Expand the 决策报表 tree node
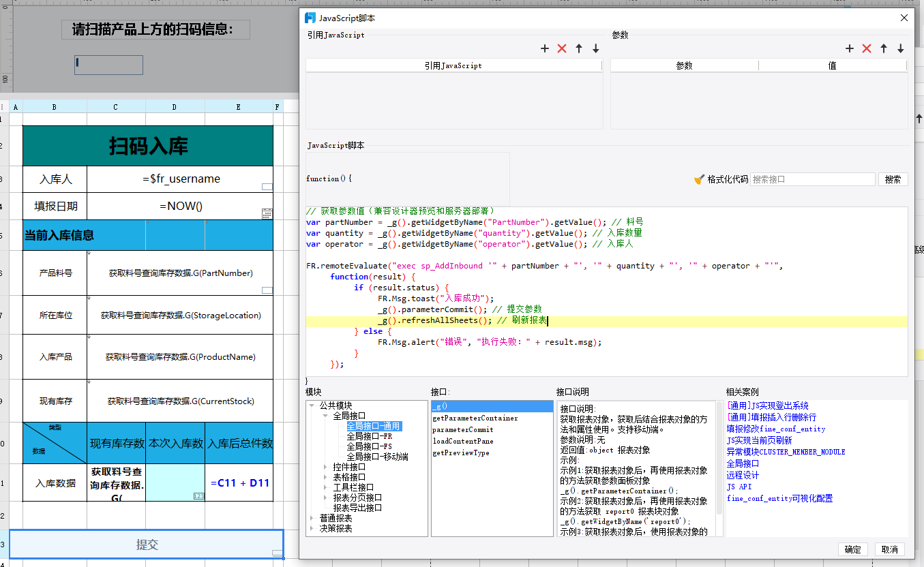Viewport: 924px width, 567px height. point(312,528)
